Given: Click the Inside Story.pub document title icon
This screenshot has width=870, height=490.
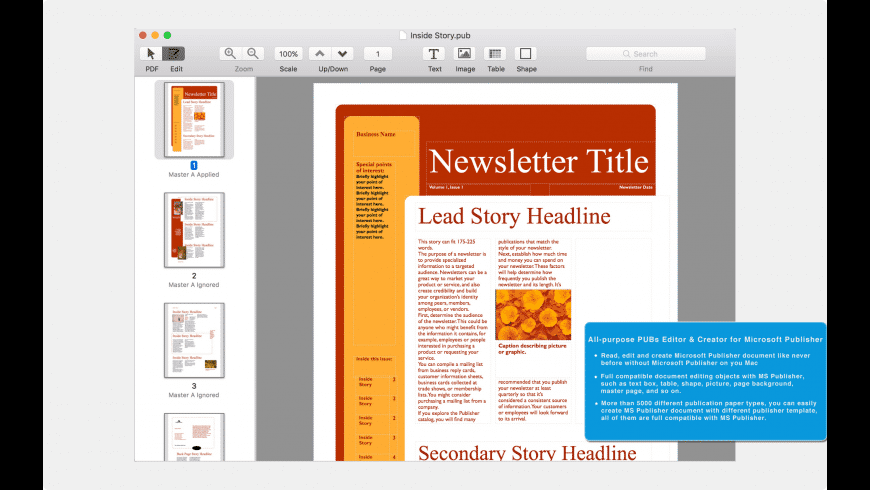Looking at the screenshot, I should click(403, 35).
